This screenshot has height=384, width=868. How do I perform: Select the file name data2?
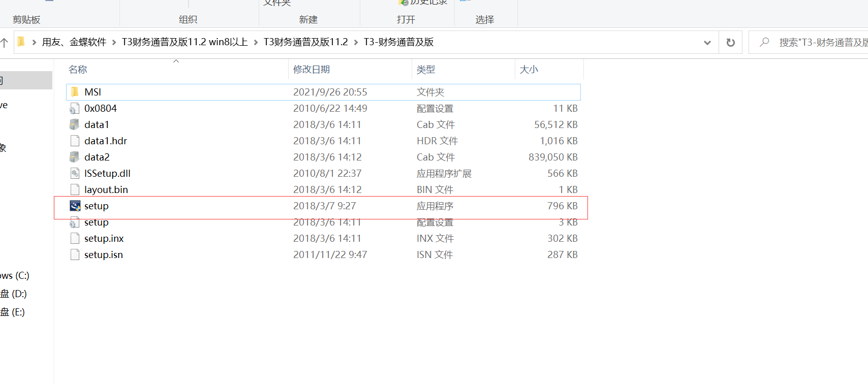(x=97, y=157)
